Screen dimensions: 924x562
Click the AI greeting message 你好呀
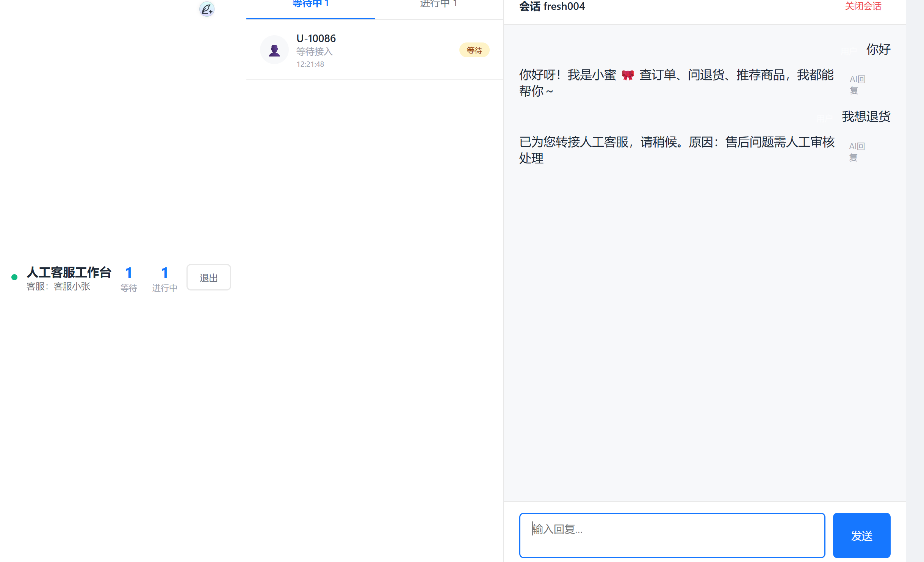coord(677,83)
